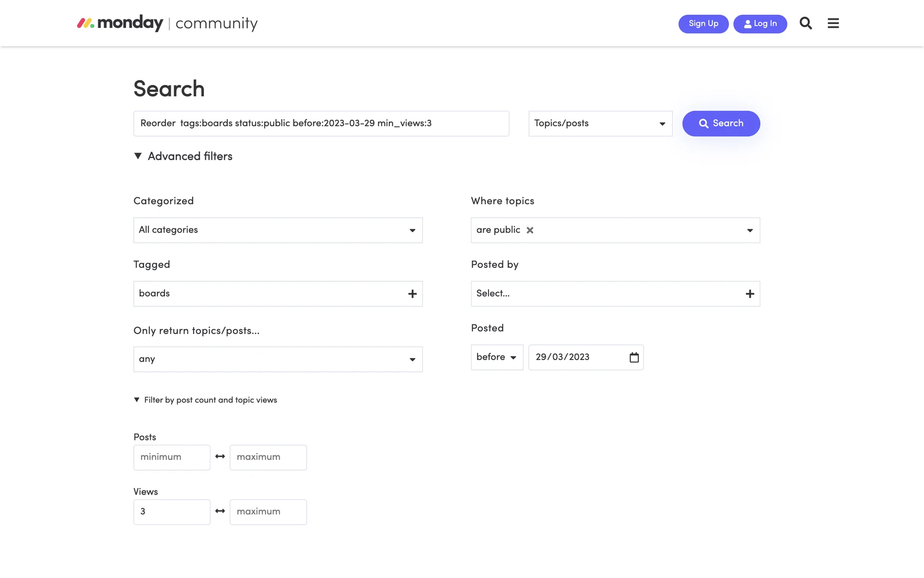Viewport: 924px width, 578px height.
Task: Open the calendar picker icon for date
Action: 634,357
